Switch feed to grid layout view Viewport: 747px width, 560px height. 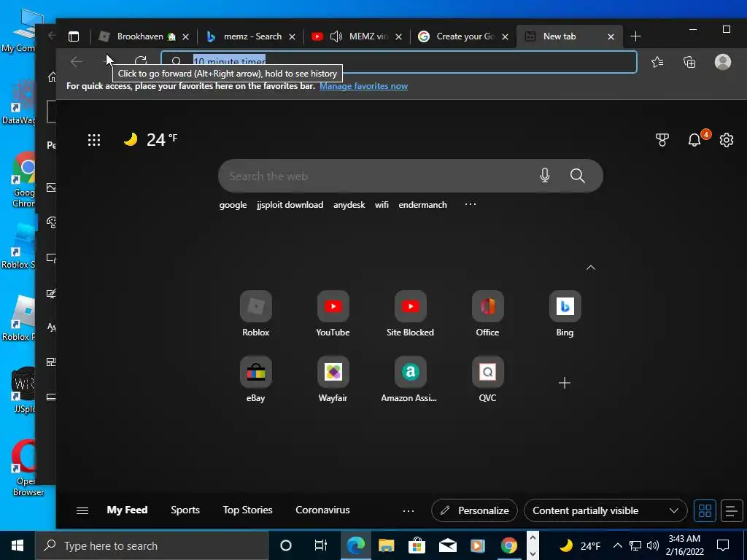click(x=705, y=511)
